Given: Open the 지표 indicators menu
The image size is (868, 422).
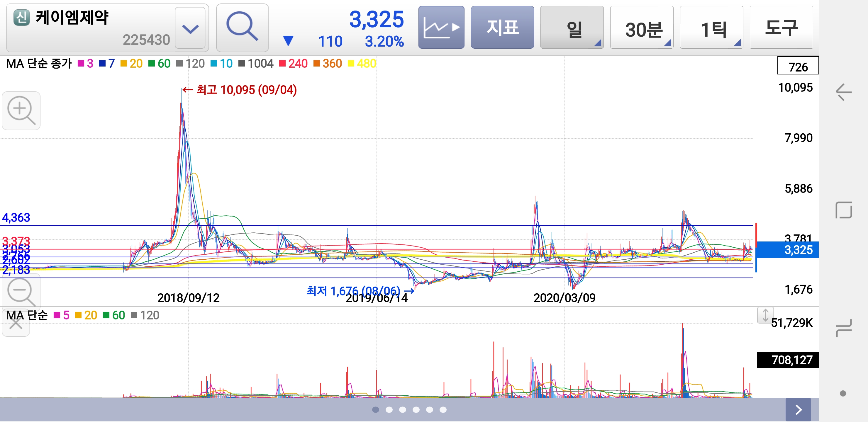Looking at the screenshot, I should (x=502, y=27).
